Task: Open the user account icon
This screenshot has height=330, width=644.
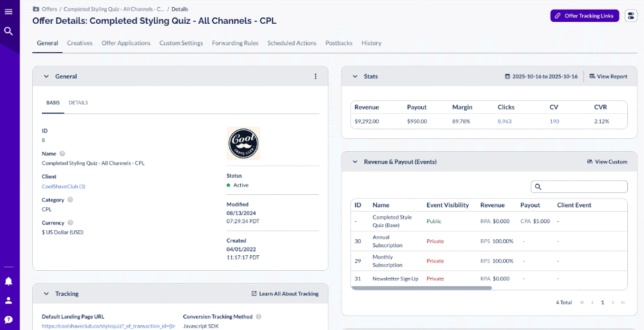Action: (8, 300)
